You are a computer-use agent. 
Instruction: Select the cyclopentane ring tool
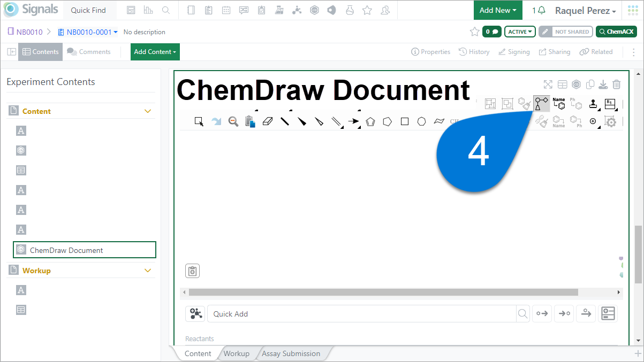(388, 121)
